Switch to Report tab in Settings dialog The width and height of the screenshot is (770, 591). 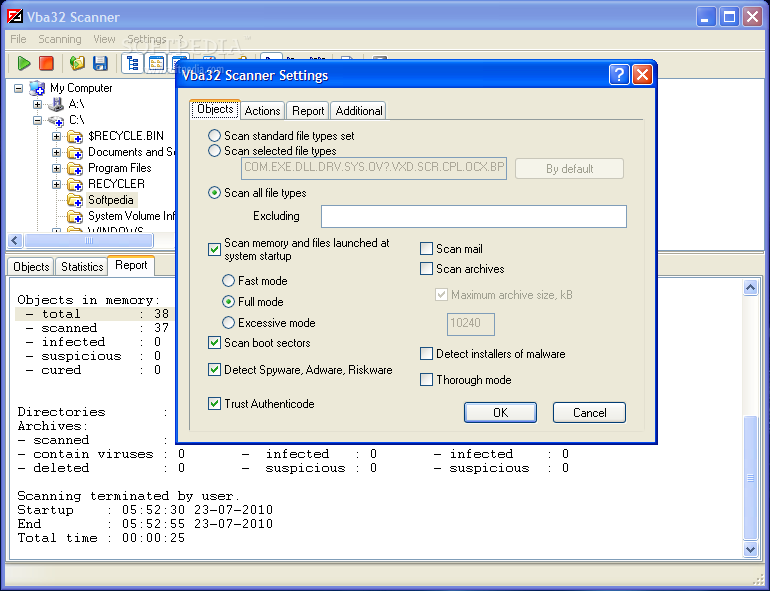pyautogui.click(x=308, y=111)
